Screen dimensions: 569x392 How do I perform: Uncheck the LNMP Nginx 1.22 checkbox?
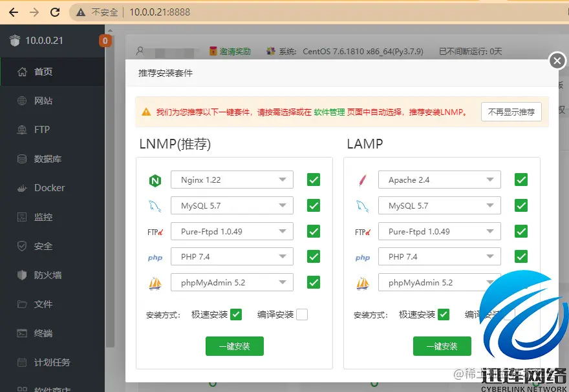pyautogui.click(x=314, y=180)
